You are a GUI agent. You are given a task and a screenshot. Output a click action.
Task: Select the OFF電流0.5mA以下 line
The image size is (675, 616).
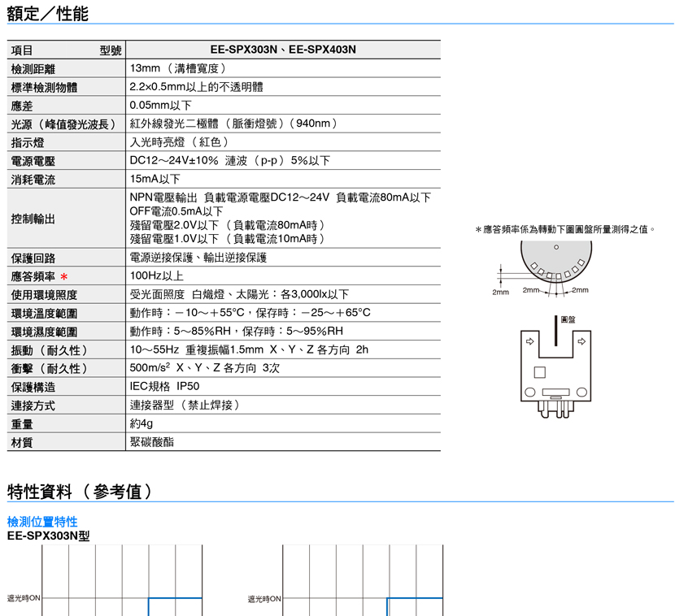point(176,211)
